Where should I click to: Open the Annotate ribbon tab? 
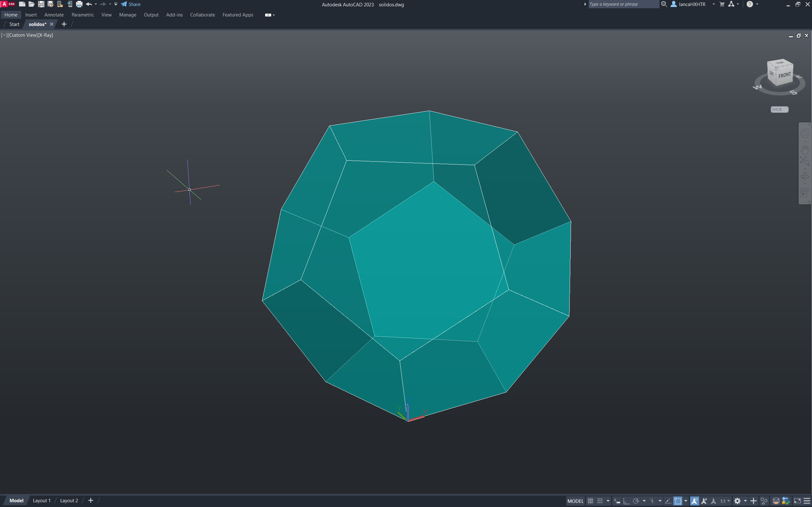(54, 15)
